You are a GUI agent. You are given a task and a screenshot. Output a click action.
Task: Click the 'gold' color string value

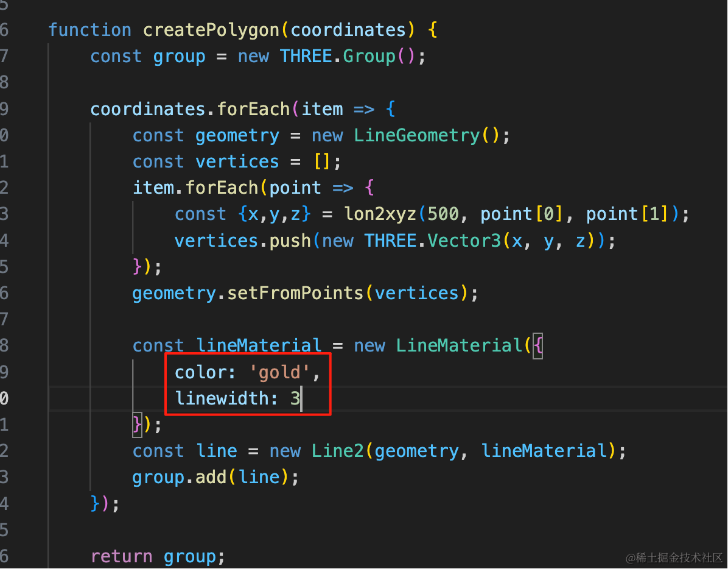279,372
